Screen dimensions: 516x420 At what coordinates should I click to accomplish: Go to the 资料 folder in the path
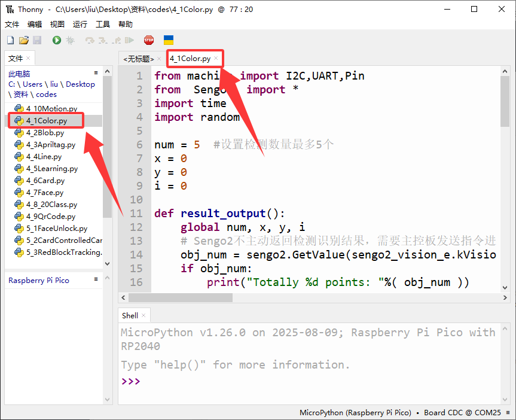pos(21,95)
